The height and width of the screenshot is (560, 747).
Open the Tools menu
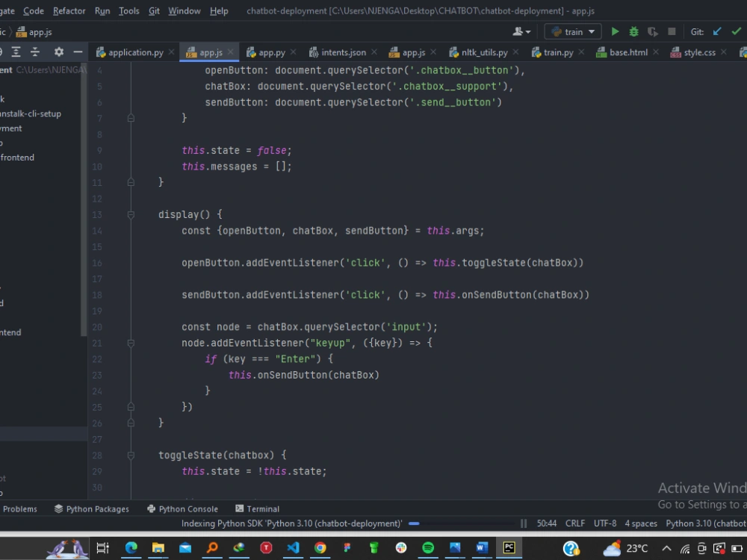coord(128,10)
